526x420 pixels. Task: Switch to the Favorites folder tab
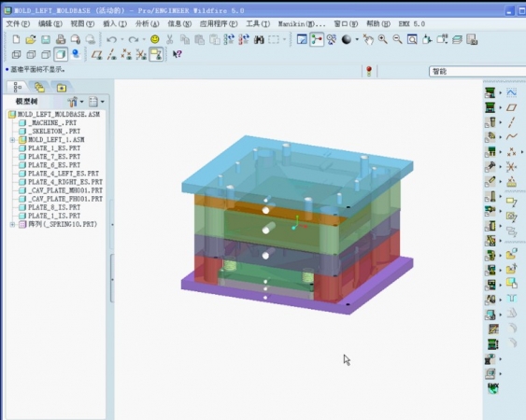[x=62, y=88]
